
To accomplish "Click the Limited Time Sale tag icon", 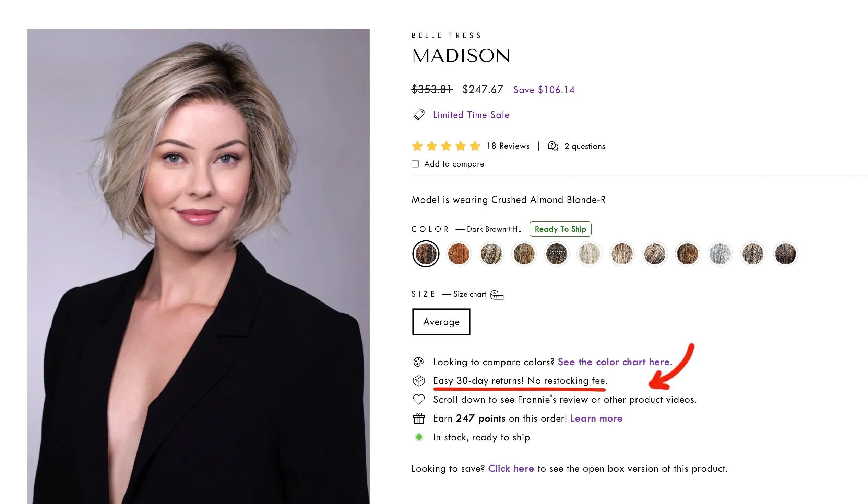I will (419, 115).
